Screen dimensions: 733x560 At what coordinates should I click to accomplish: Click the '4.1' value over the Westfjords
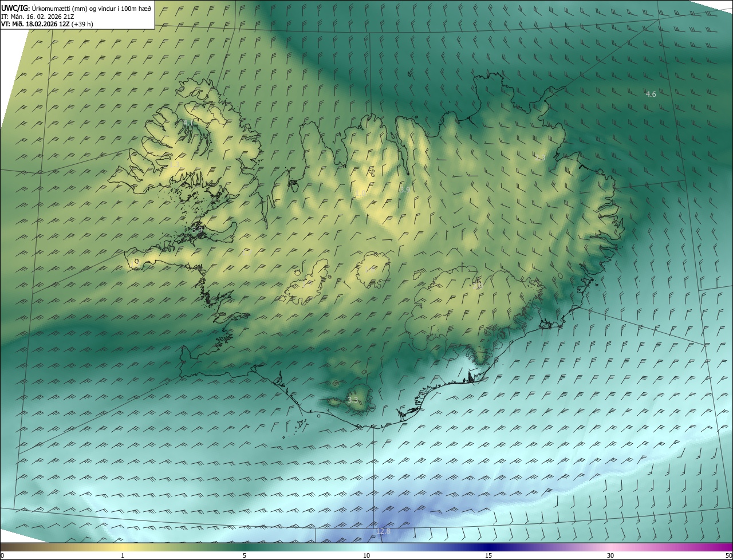click(x=188, y=123)
